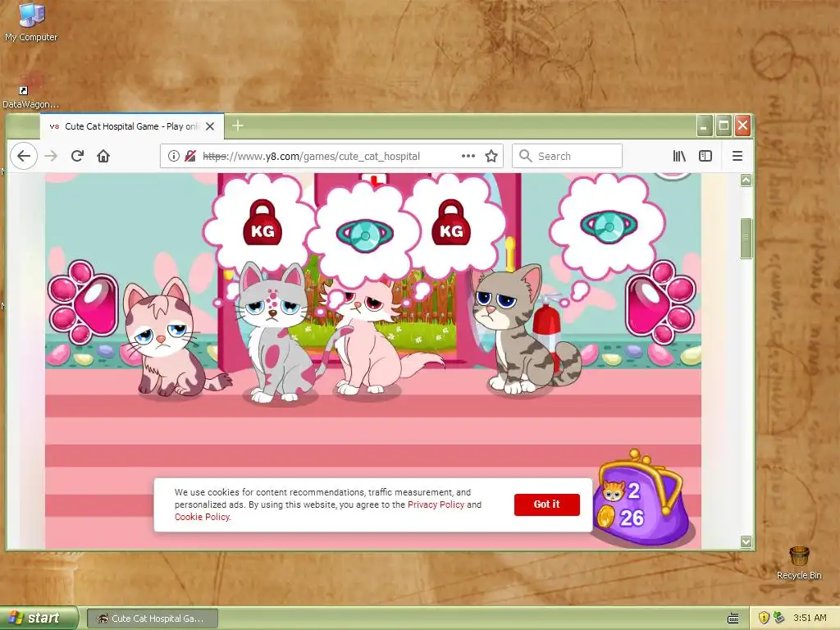Viewport: 840px width, 630px height.
Task: Click the rightmost head-mirror thought bubble
Action: click(609, 225)
